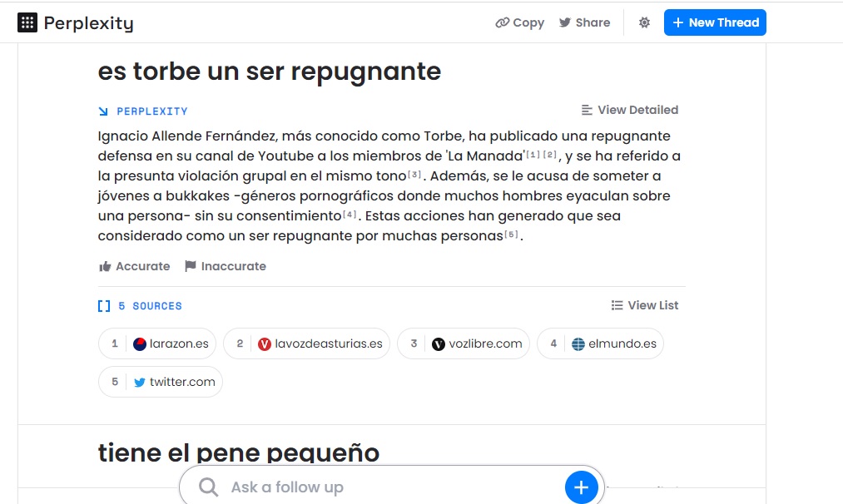Click the larazon.es favicon
The width and height of the screenshot is (843, 504).
pos(140,343)
